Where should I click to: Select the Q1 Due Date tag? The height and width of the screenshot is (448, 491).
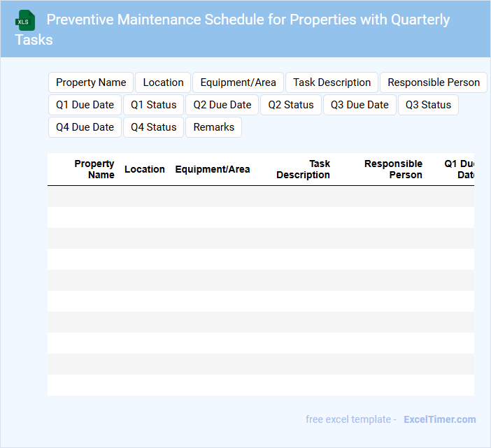coord(85,105)
